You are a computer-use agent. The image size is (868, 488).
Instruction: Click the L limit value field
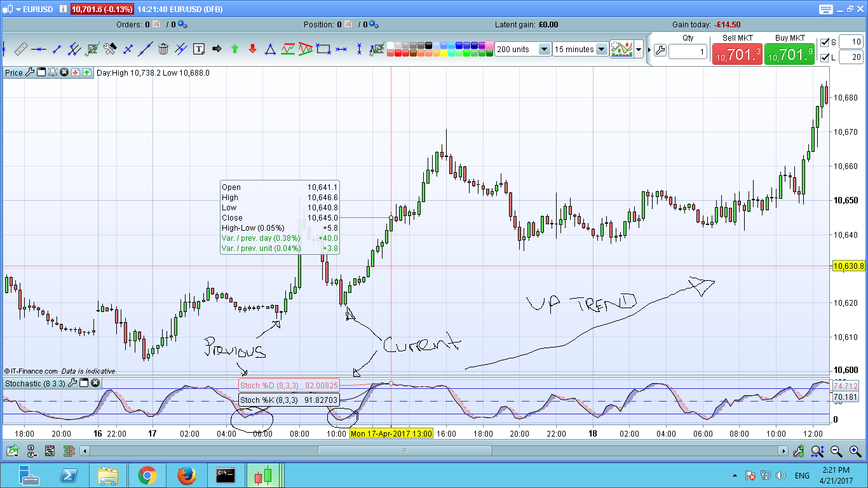[x=851, y=57]
